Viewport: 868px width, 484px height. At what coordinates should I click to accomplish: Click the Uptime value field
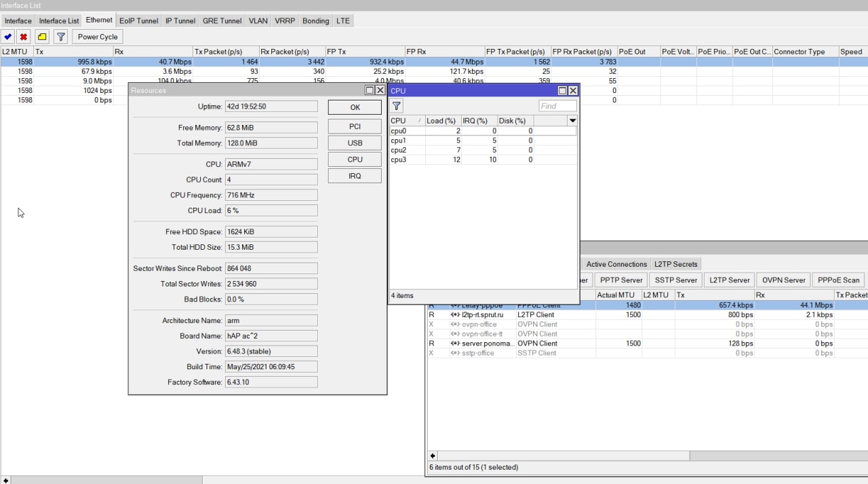click(x=271, y=107)
